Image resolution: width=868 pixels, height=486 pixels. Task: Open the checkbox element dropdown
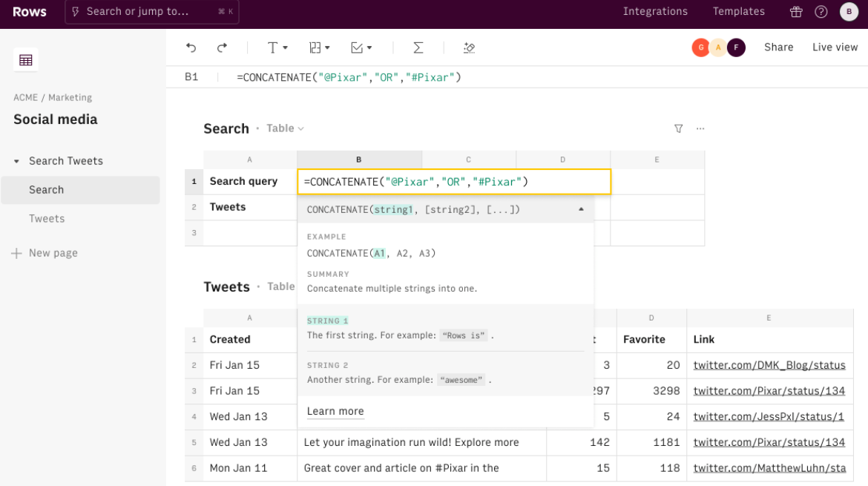[361, 47]
